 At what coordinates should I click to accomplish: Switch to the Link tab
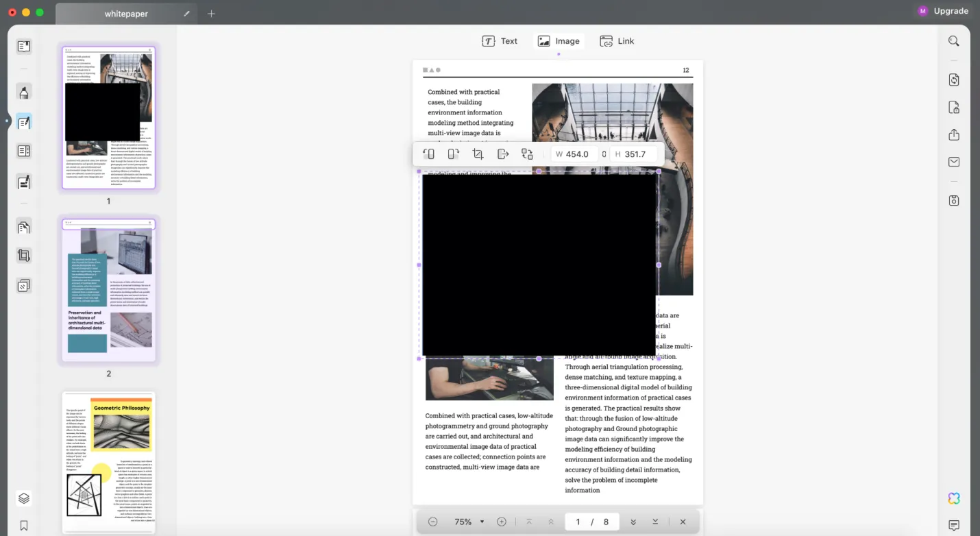[x=616, y=40]
